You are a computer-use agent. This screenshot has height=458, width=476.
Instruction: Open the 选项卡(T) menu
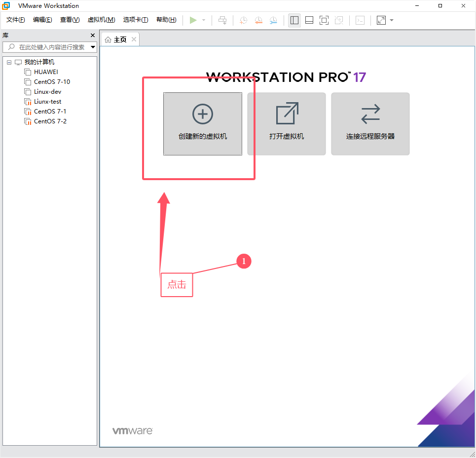coord(136,20)
